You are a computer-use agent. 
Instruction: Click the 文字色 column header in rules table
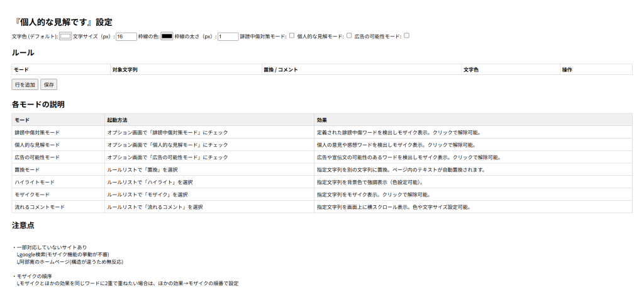click(511, 69)
